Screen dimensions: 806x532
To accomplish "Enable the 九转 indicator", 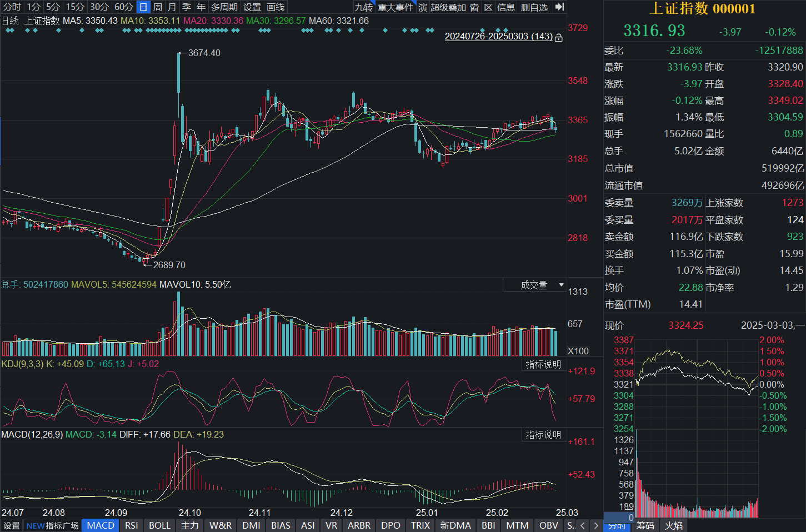I will coord(364,7).
